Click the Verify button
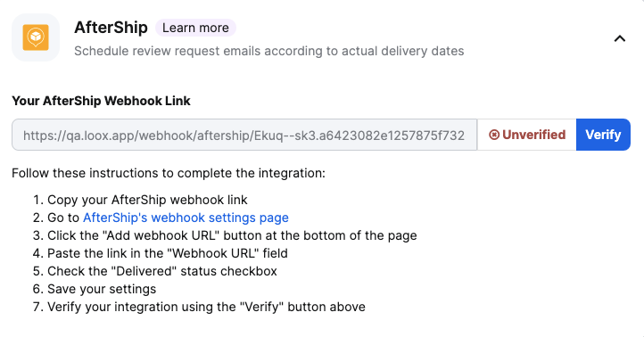 [x=603, y=135]
